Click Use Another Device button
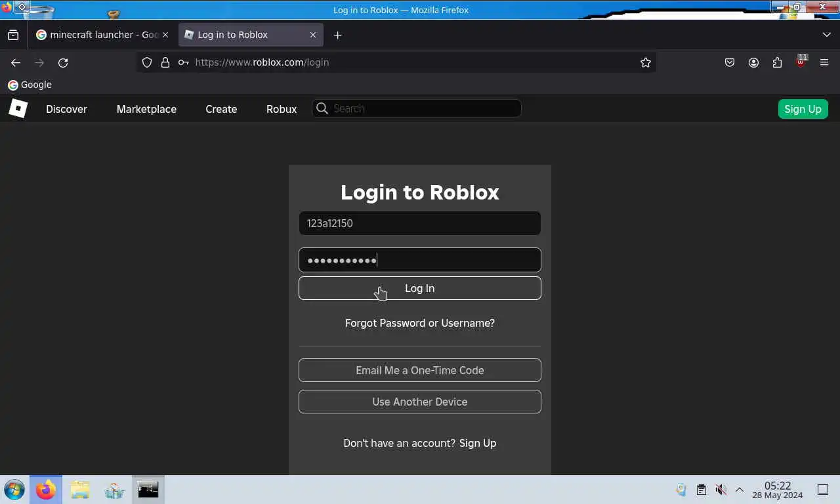This screenshot has height=504, width=840. click(420, 402)
